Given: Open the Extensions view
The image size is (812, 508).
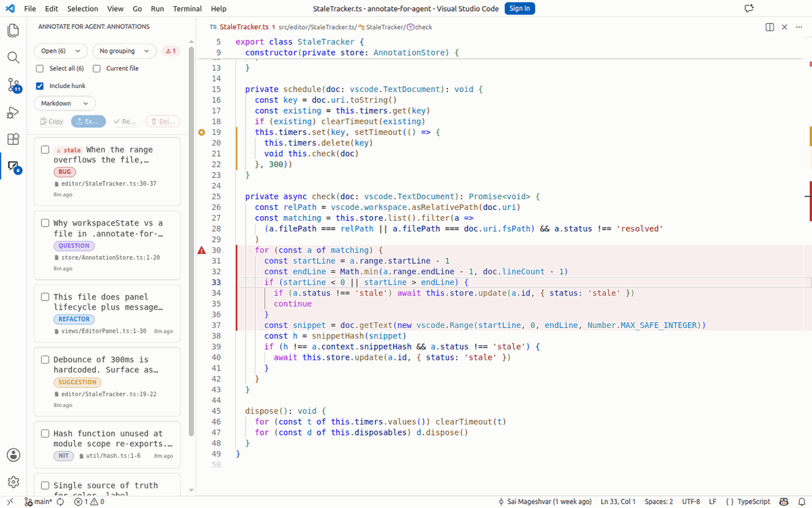Looking at the screenshot, I should (13, 139).
